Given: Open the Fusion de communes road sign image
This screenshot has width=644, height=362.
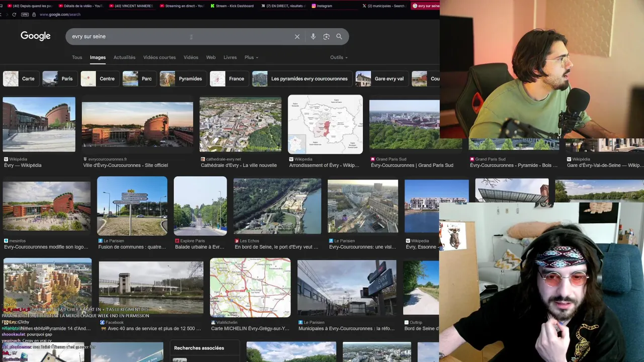Looking at the screenshot, I should [x=132, y=206].
